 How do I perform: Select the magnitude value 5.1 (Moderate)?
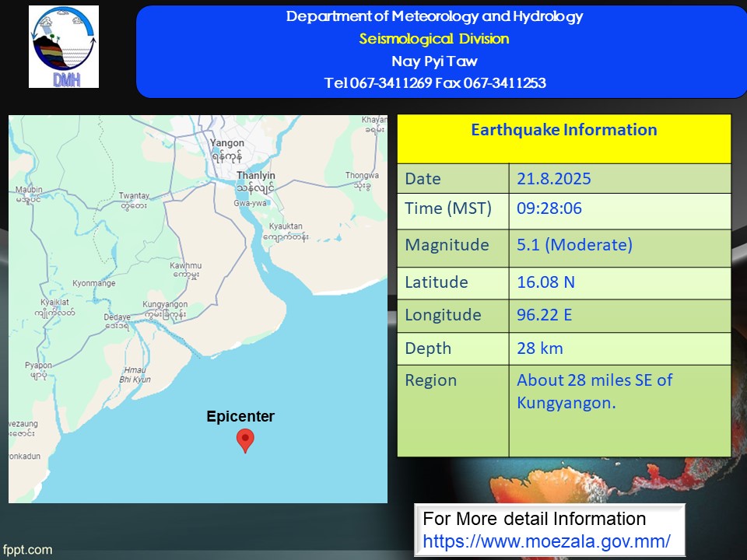tap(574, 245)
